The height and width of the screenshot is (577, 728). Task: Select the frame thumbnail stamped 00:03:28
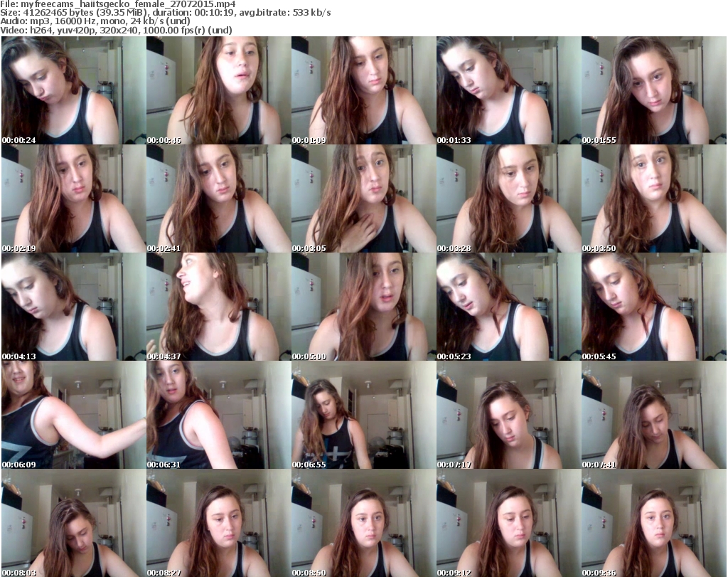[x=508, y=198]
